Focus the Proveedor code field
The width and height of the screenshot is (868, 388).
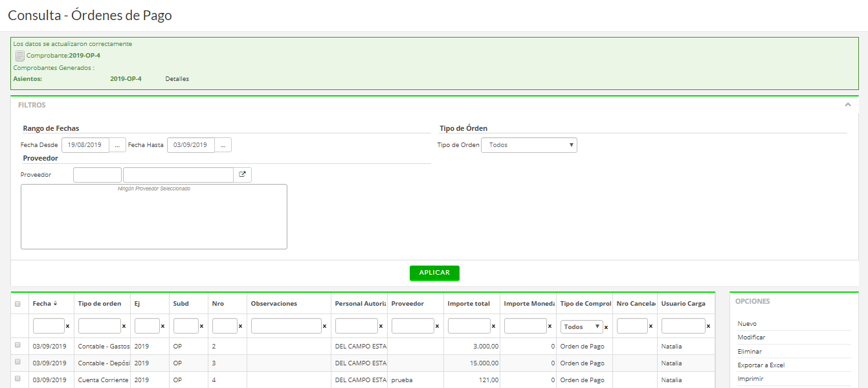coord(97,175)
